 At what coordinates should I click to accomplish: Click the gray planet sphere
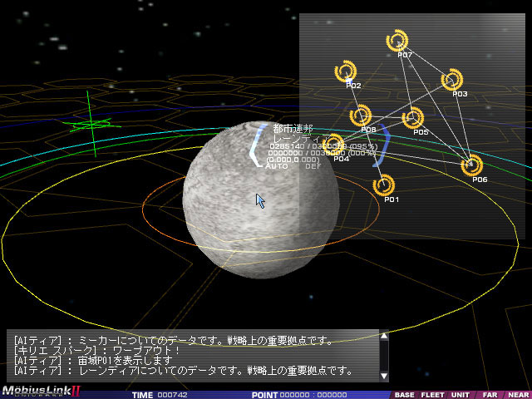(260, 200)
